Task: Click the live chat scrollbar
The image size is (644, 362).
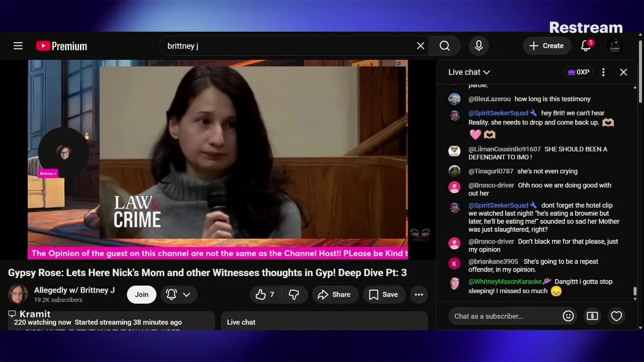Action: click(x=635, y=292)
